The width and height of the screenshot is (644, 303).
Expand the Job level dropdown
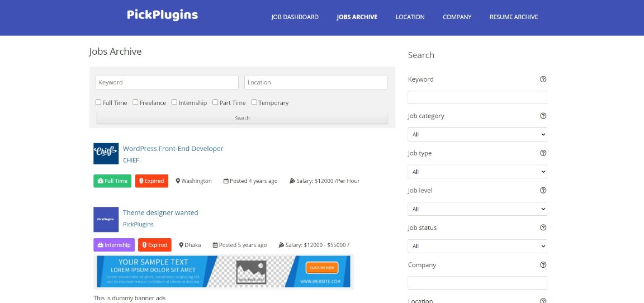point(477,209)
